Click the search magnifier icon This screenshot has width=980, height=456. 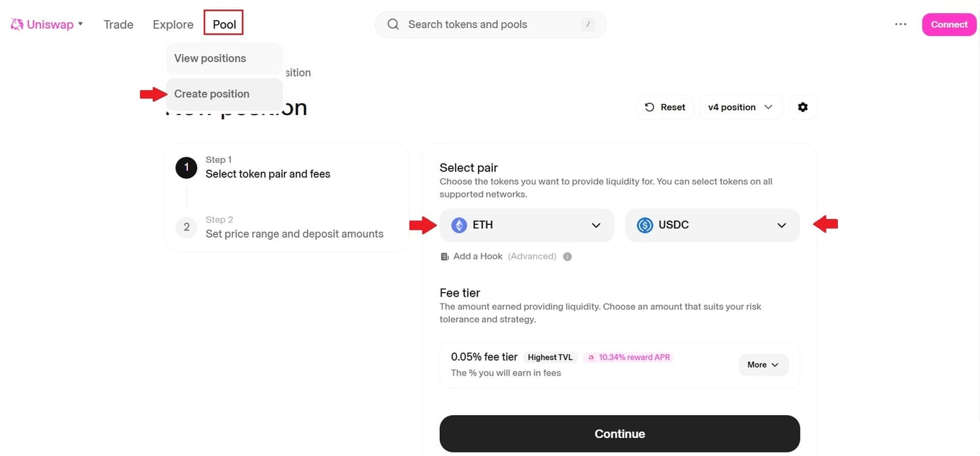pos(392,24)
